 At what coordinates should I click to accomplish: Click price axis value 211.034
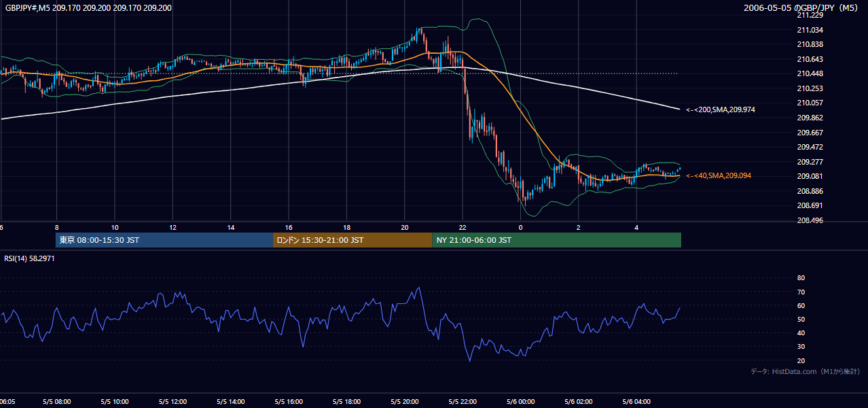coord(809,30)
